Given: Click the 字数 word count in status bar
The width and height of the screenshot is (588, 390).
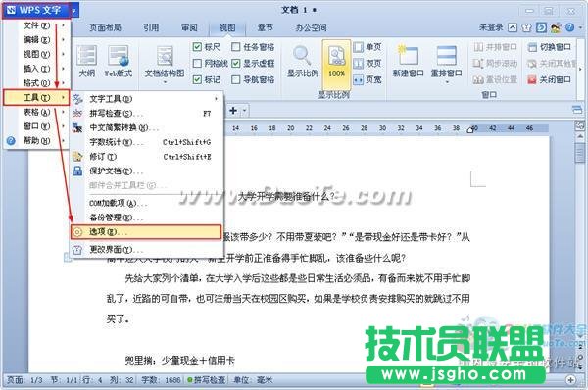Looking at the screenshot, I should [161, 380].
